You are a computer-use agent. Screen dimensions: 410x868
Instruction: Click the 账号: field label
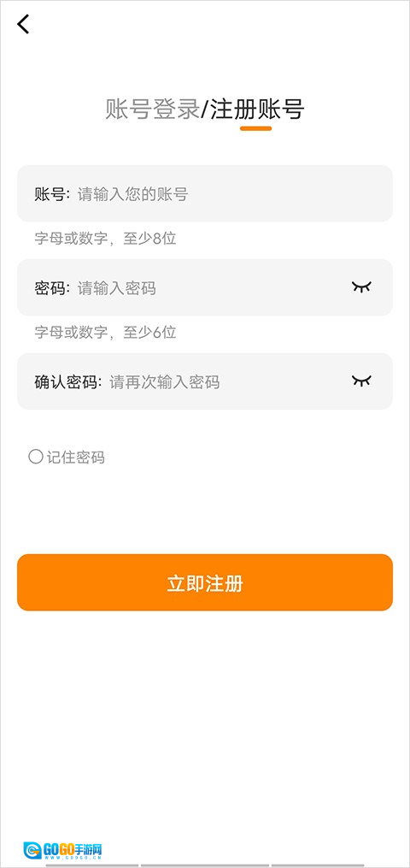[x=52, y=194]
